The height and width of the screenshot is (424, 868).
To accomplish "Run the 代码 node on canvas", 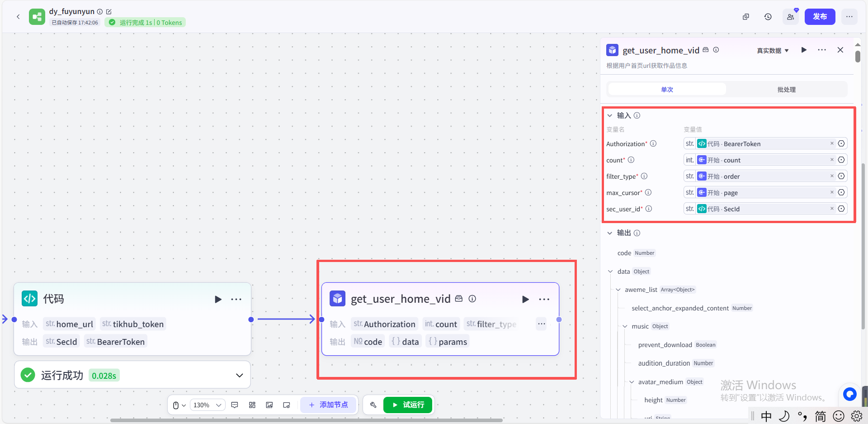I will pos(218,299).
